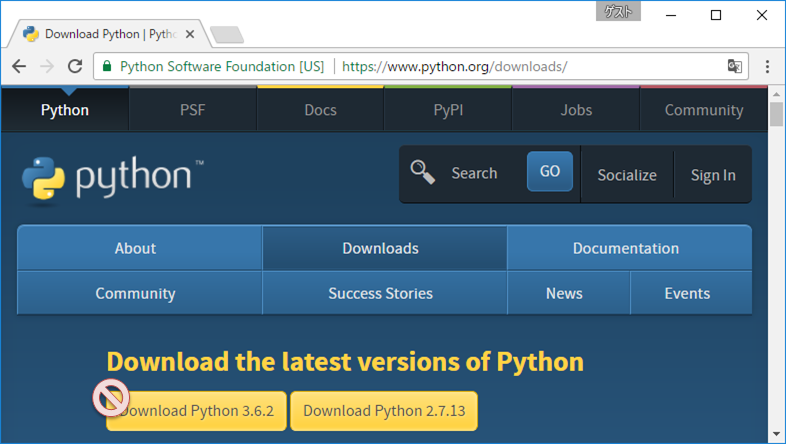This screenshot has width=786, height=444.
Task: Switch to the PyPI top tab
Action: click(x=448, y=110)
